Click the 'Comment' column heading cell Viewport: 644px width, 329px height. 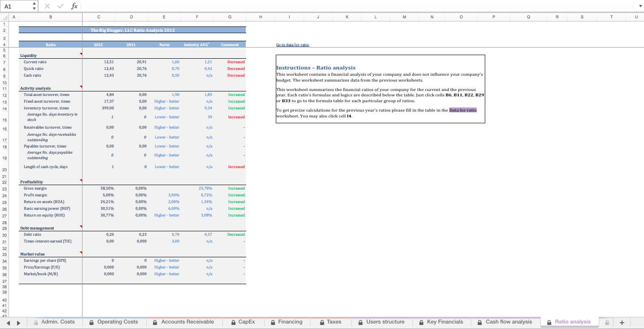[x=230, y=45]
